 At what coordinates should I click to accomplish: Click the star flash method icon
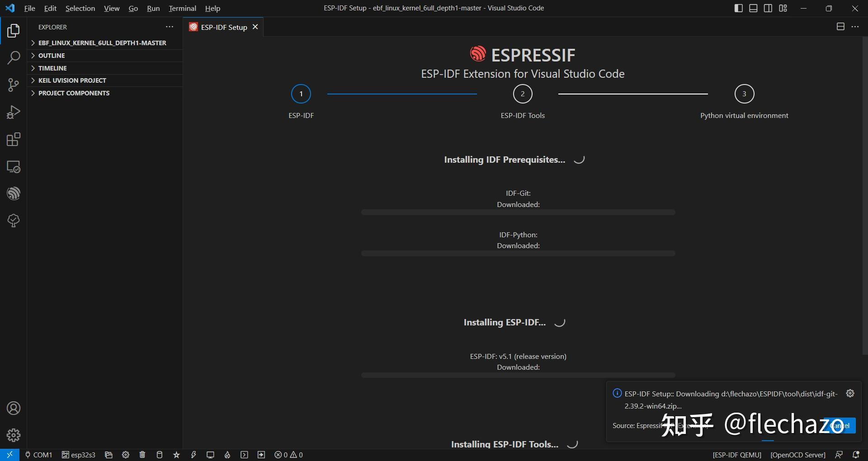[x=176, y=455]
